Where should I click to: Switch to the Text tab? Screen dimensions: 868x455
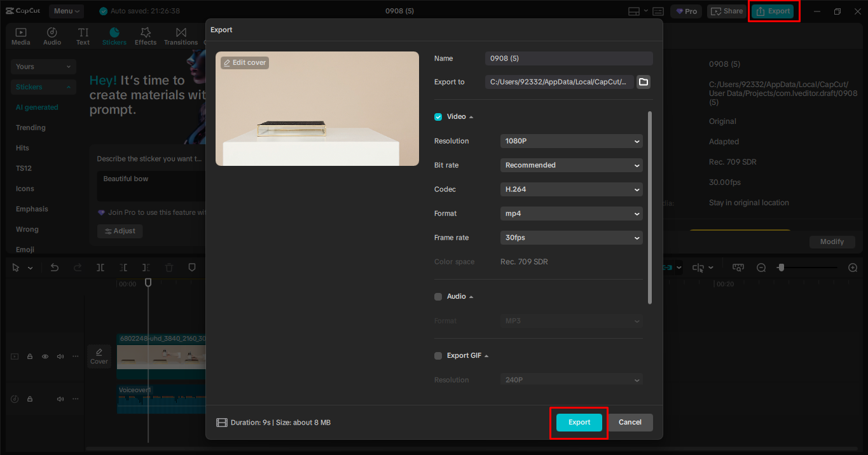83,36
